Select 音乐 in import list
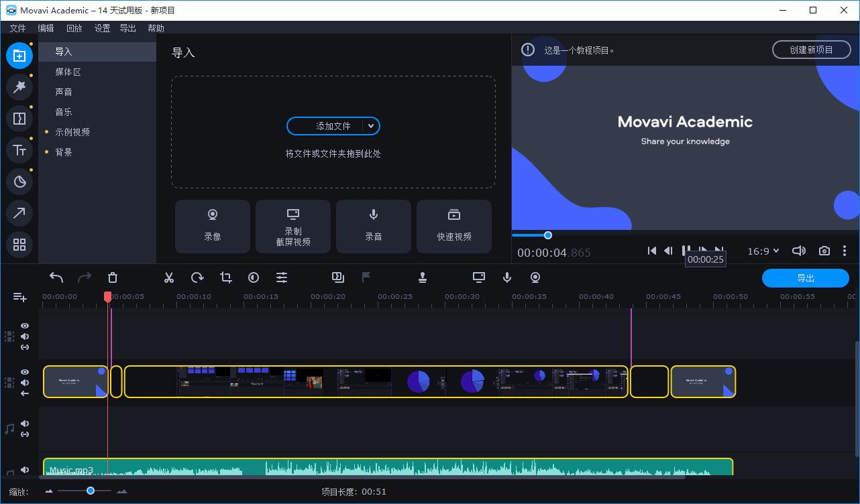The width and height of the screenshot is (860, 504). click(x=97, y=112)
